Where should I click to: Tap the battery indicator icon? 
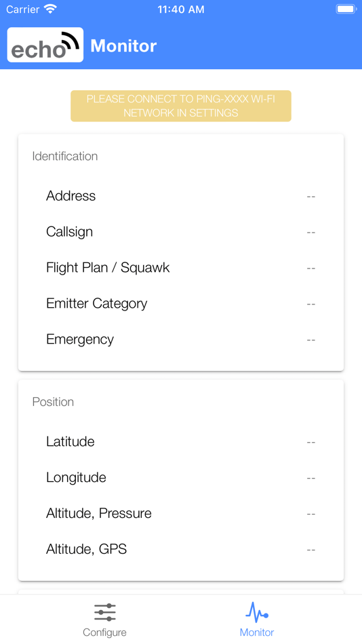[x=346, y=9]
